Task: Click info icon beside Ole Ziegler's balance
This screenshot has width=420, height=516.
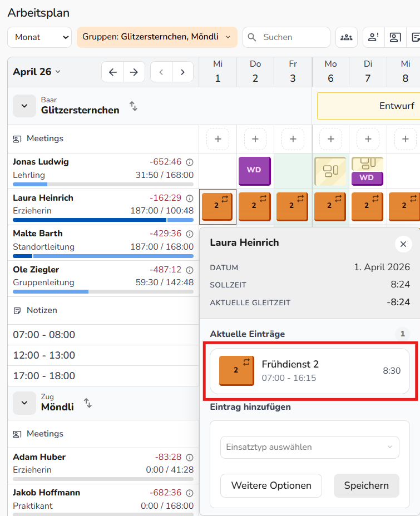Action: tap(189, 270)
